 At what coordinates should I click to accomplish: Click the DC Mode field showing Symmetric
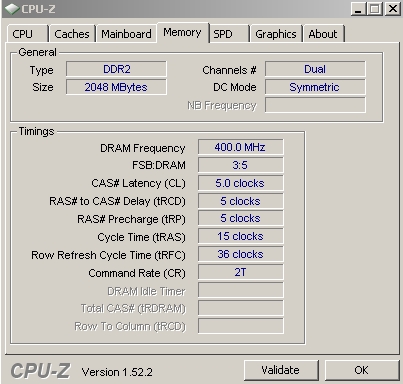coord(315,87)
